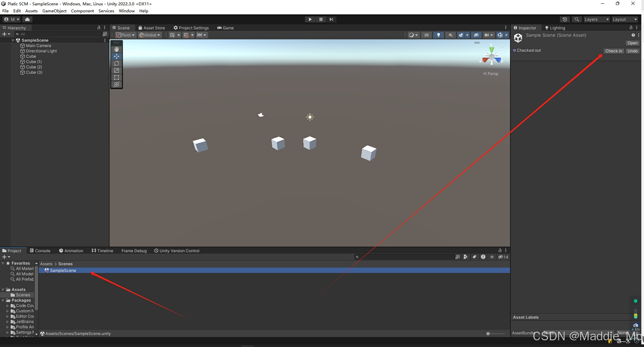
Task: Open the Undo History icon
Action: [565, 19]
